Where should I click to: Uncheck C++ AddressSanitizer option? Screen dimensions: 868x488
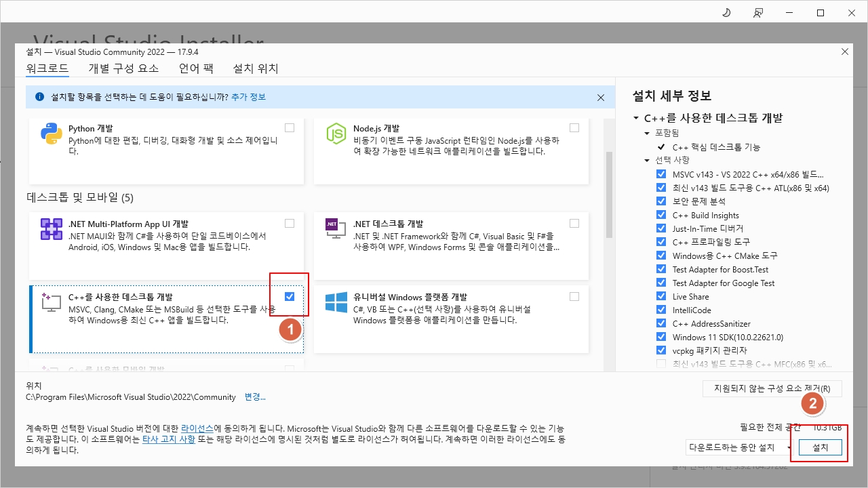[661, 323]
